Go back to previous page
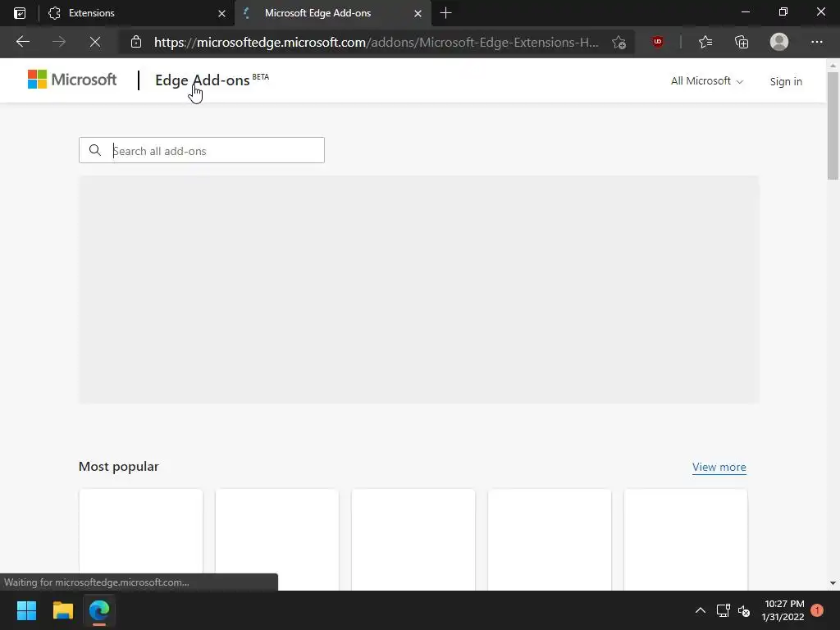Screen dimensions: 840x630 click(x=22, y=42)
